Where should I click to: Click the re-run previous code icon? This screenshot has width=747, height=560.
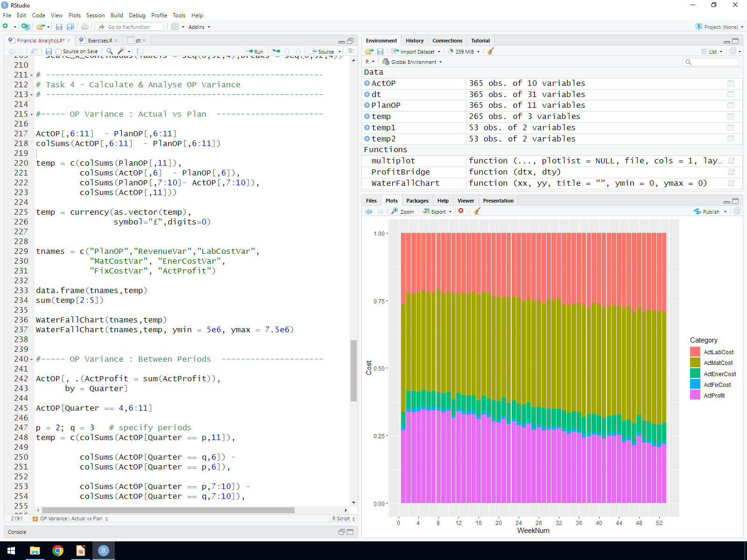276,51
